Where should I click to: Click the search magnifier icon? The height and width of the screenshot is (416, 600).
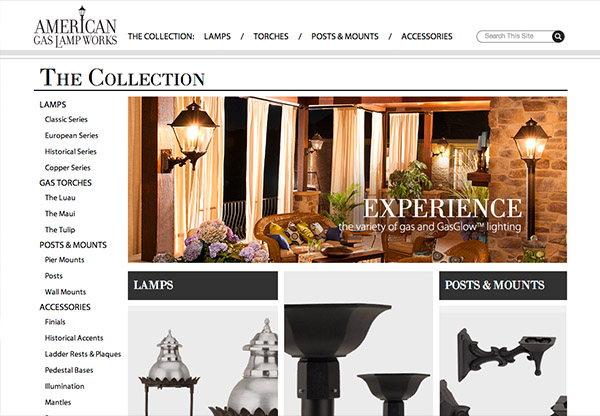[x=558, y=36]
